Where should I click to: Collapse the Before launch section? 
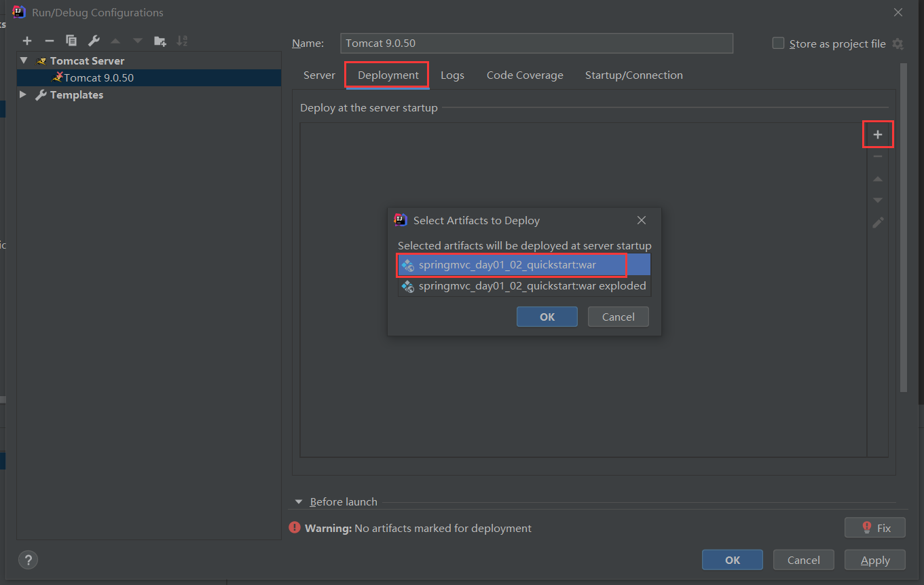click(x=299, y=502)
